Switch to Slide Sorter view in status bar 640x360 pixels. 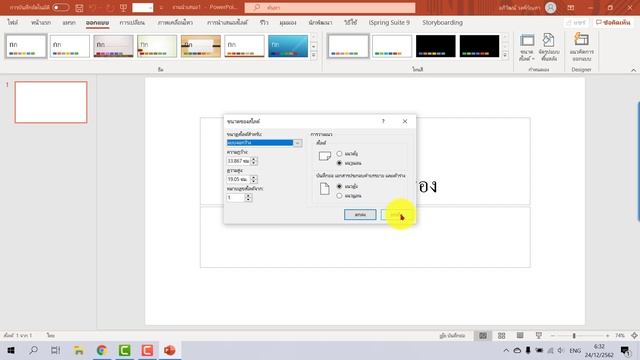pos(501,336)
